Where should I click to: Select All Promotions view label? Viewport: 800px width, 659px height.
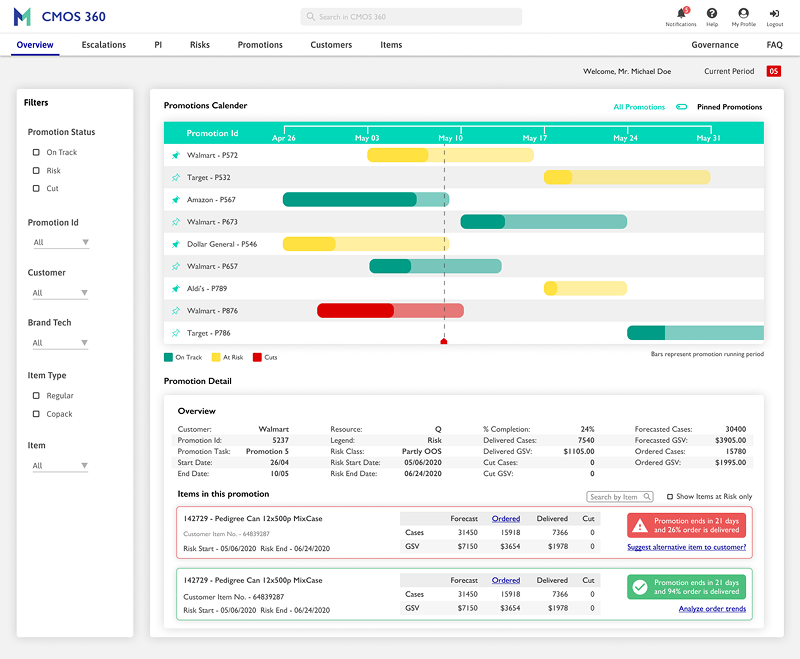(639, 107)
